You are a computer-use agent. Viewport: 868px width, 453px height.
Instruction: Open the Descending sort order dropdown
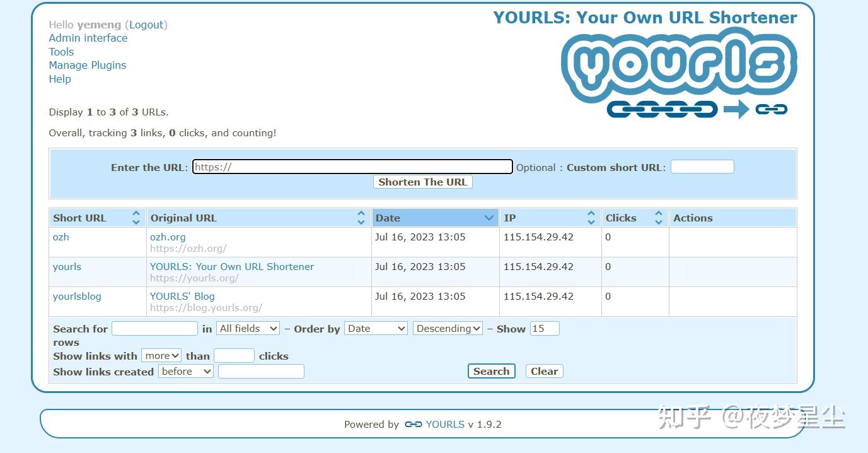tap(448, 328)
